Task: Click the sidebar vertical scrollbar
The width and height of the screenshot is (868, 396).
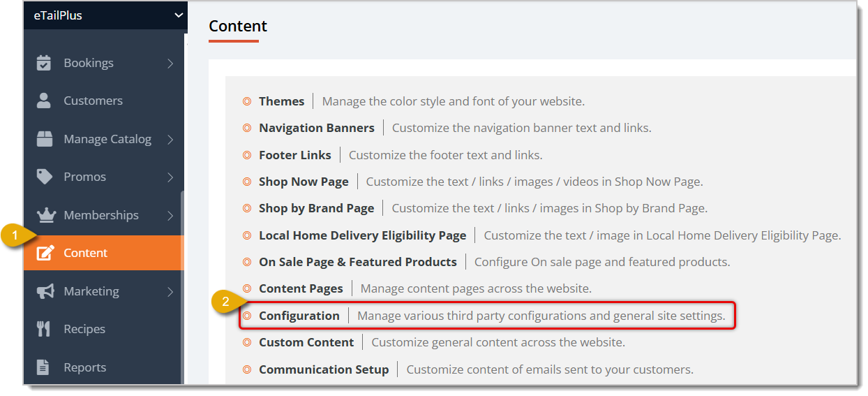Action: tap(183, 286)
